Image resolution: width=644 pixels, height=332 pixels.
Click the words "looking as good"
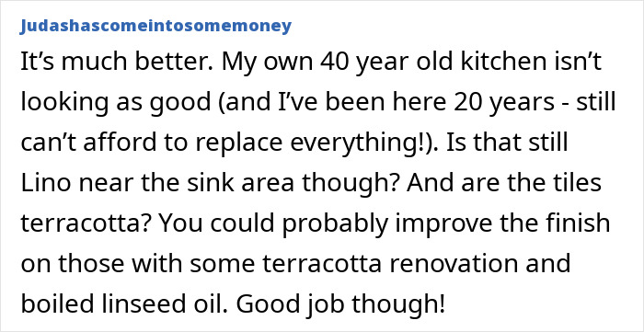pos(115,103)
